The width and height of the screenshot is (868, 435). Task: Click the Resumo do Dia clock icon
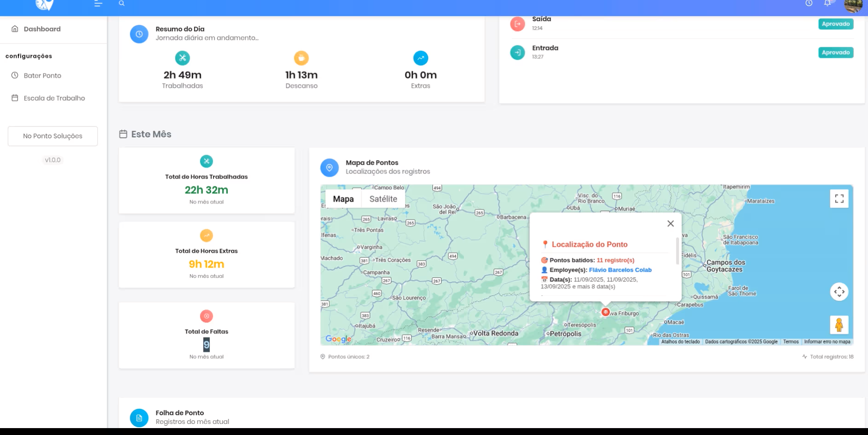(x=139, y=34)
